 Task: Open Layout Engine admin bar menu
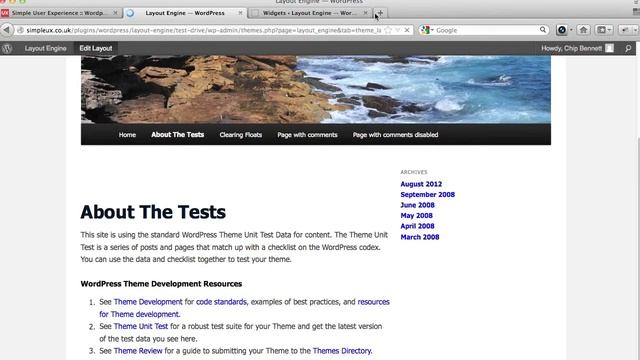45,48
